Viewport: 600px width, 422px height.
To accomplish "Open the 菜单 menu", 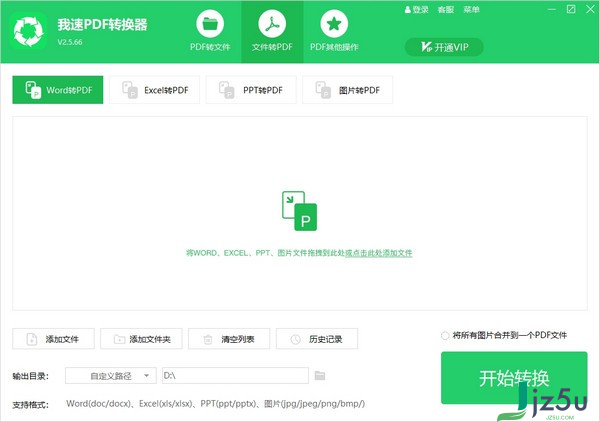I will pyautogui.click(x=471, y=10).
